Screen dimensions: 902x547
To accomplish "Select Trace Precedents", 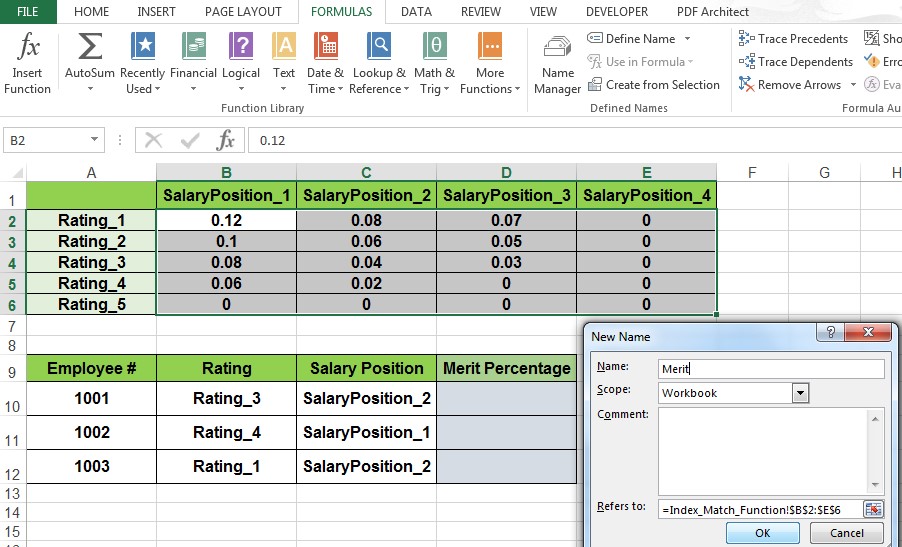I will point(794,39).
